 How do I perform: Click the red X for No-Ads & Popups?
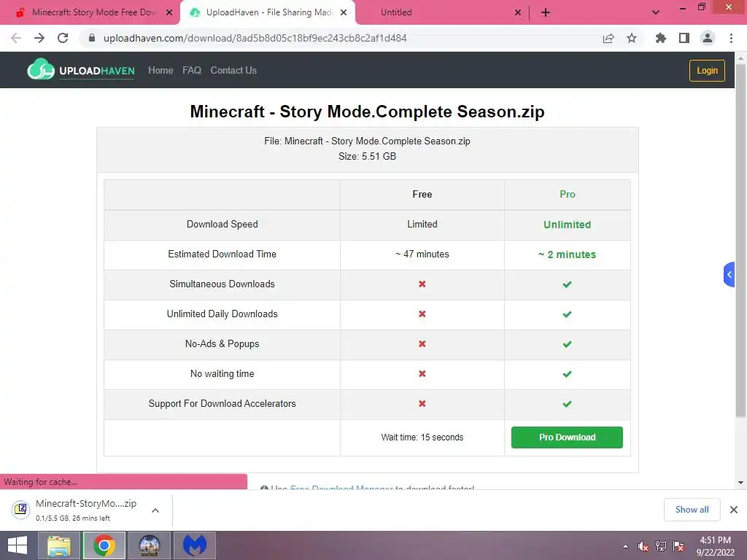[422, 344]
